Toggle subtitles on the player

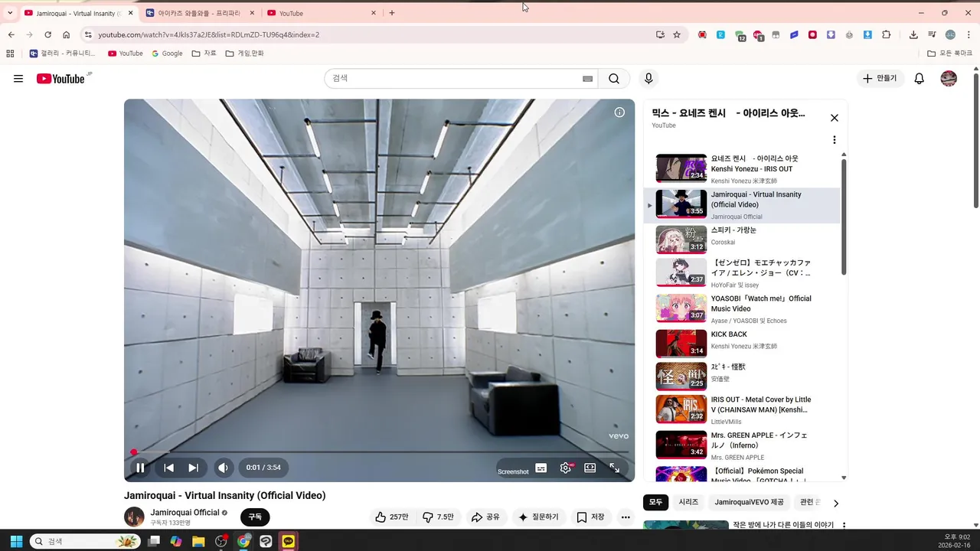[x=541, y=468]
